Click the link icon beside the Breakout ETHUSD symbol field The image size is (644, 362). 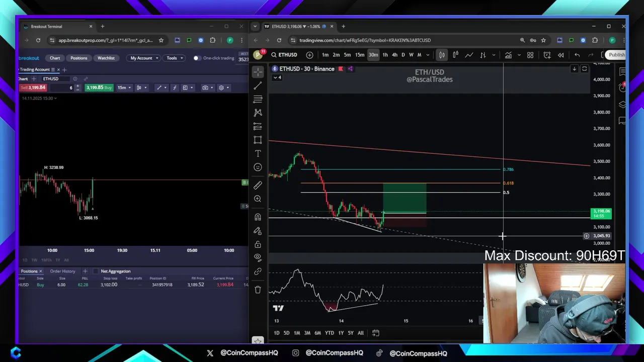click(86, 78)
